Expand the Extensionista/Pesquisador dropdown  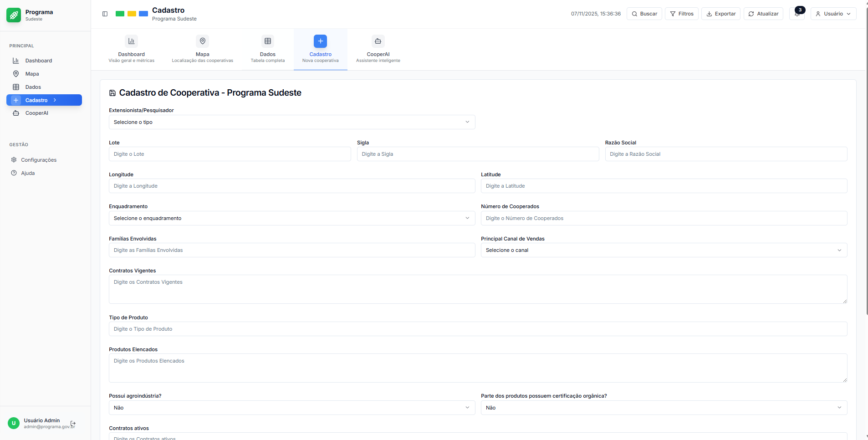291,122
